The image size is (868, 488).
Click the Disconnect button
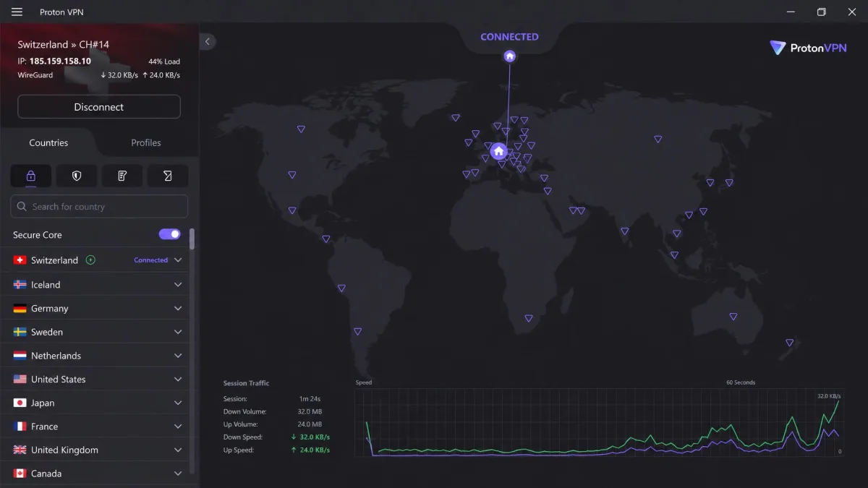tap(99, 107)
